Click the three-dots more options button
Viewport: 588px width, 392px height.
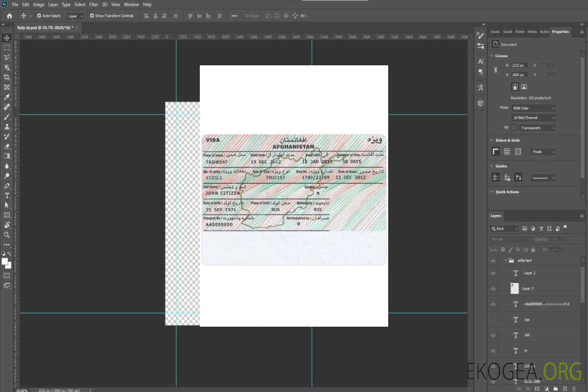click(234, 16)
